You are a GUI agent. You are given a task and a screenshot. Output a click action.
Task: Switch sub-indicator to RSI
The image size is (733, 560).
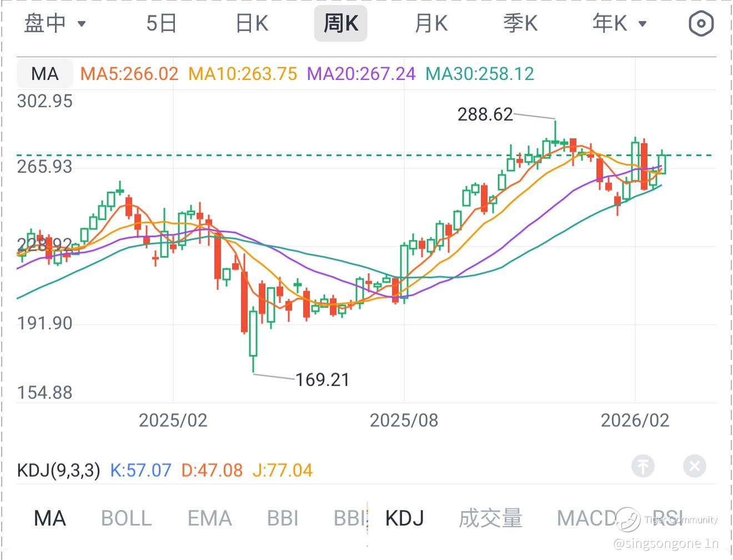668,518
